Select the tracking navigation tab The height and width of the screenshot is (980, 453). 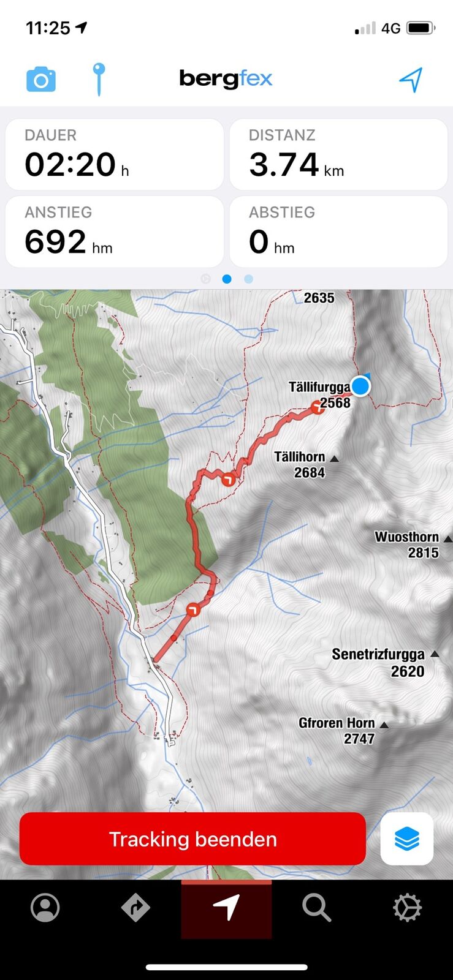[226, 909]
